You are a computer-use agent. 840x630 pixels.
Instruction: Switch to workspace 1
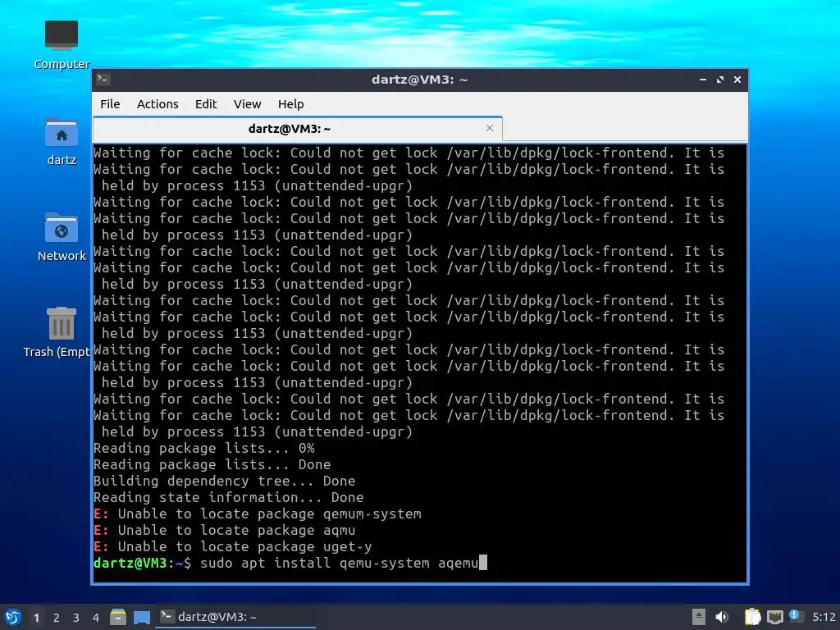click(x=36, y=618)
